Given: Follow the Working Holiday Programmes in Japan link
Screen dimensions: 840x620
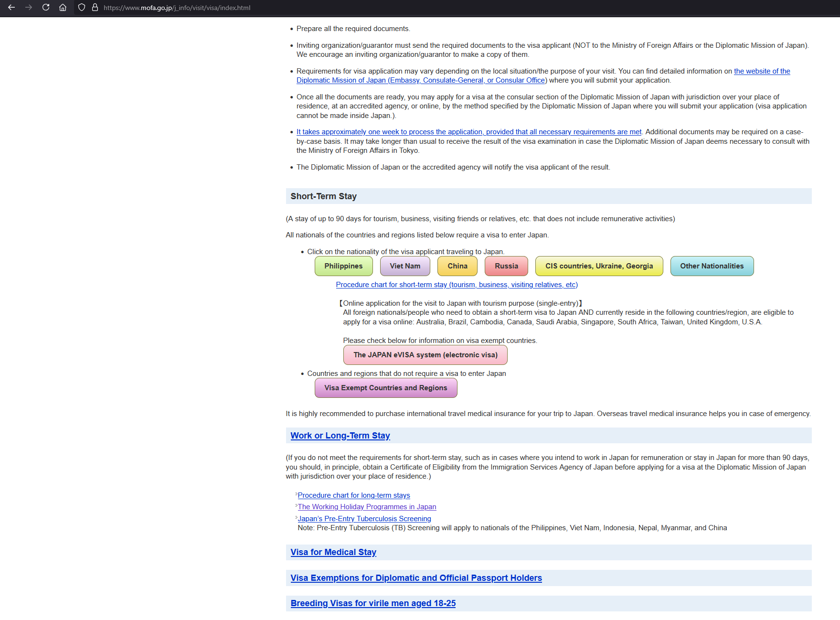Looking at the screenshot, I should [367, 507].
